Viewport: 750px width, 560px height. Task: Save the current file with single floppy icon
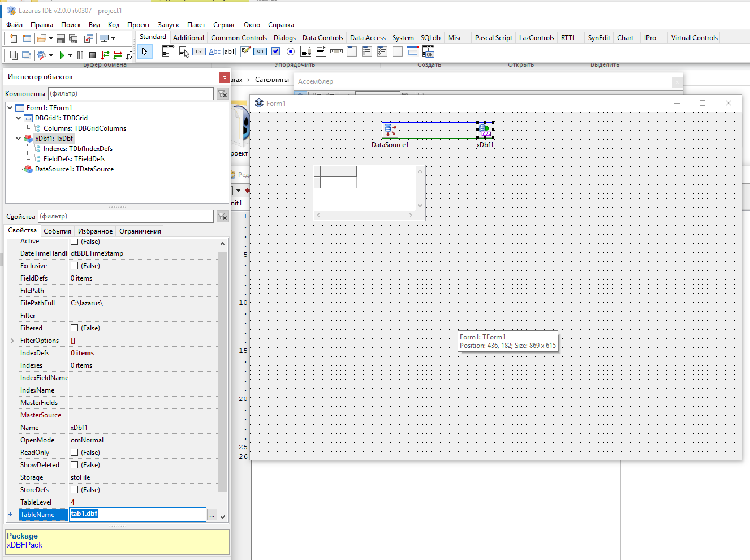pyautogui.click(x=62, y=38)
